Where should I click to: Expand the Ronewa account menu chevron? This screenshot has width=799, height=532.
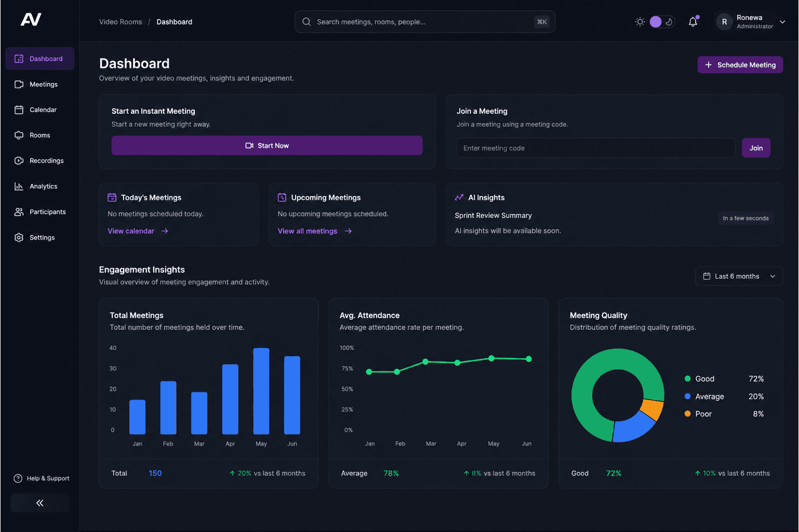[783, 22]
